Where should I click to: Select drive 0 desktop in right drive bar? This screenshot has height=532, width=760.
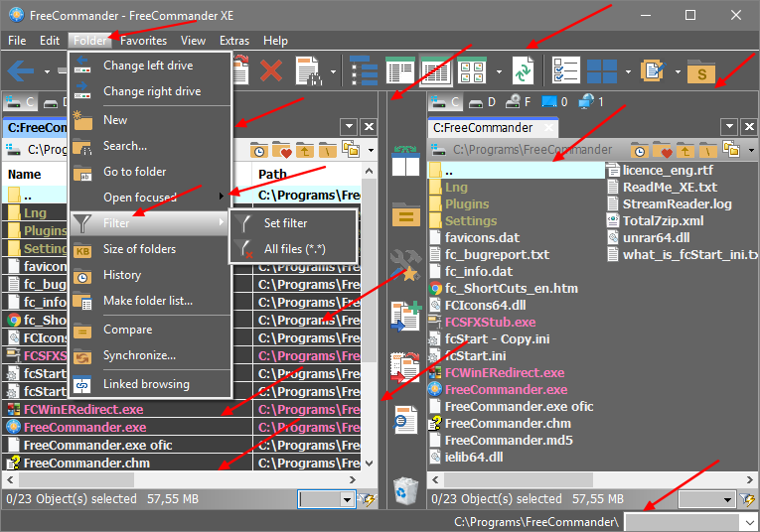click(554, 102)
